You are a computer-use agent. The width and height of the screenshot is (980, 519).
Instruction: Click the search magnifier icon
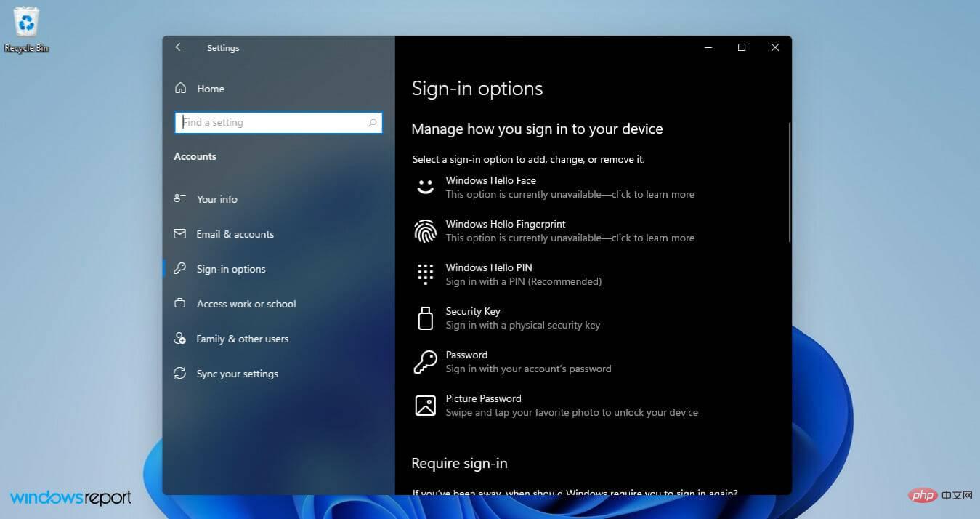pos(372,123)
